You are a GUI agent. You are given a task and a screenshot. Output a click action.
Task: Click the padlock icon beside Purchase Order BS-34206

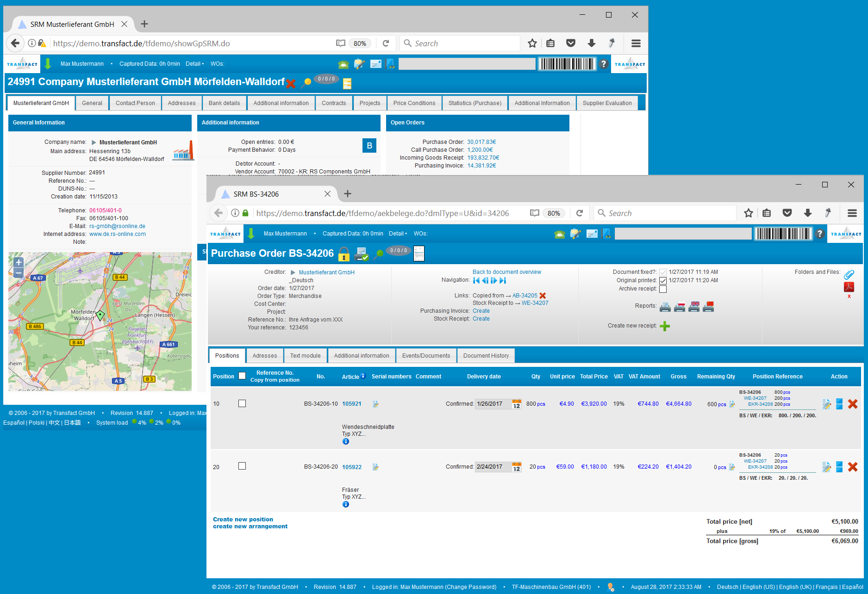click(344, 254)
